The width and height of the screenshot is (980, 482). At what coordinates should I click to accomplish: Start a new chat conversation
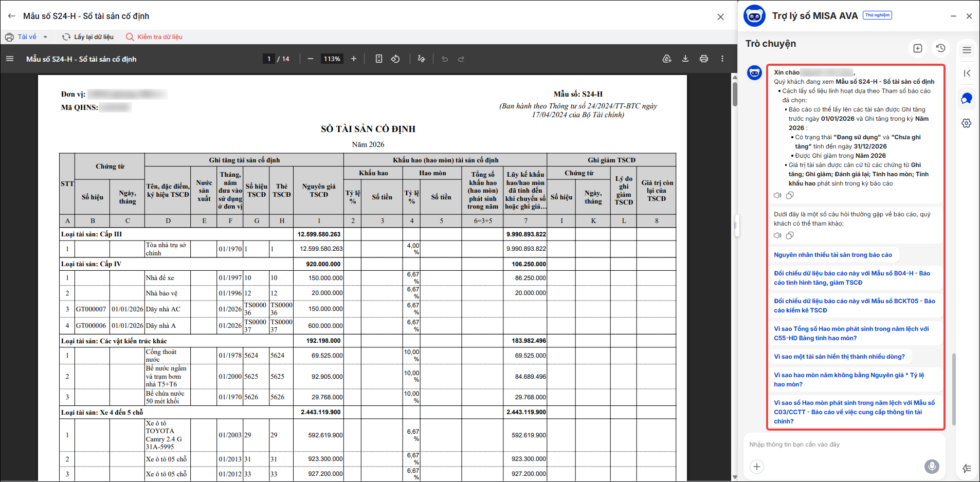click(918, 48)
